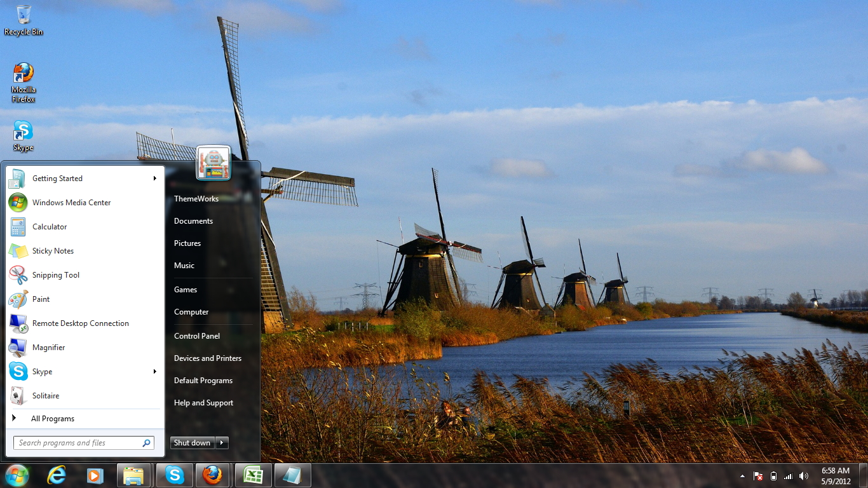Launch Windows Media Center

[x=70, y=202]
